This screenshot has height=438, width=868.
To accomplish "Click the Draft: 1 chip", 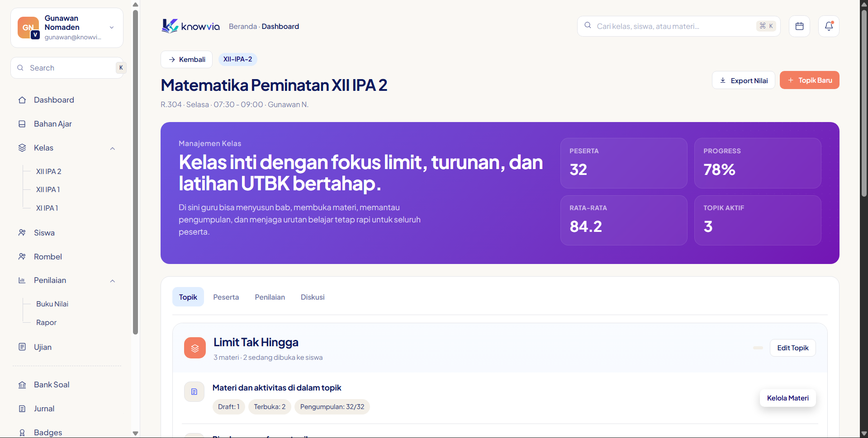I will tap(229, 407).
